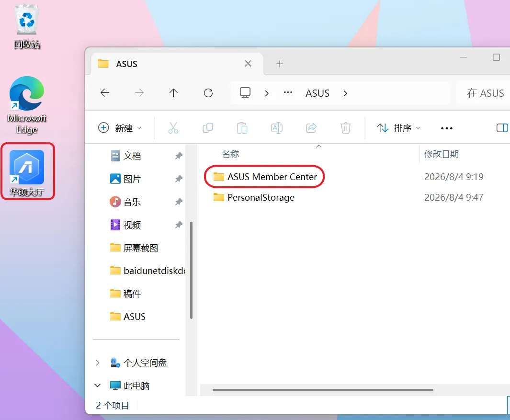This screenshot has width=510, height=420.
Task: Go back with the left arrow
Action: 105,93
